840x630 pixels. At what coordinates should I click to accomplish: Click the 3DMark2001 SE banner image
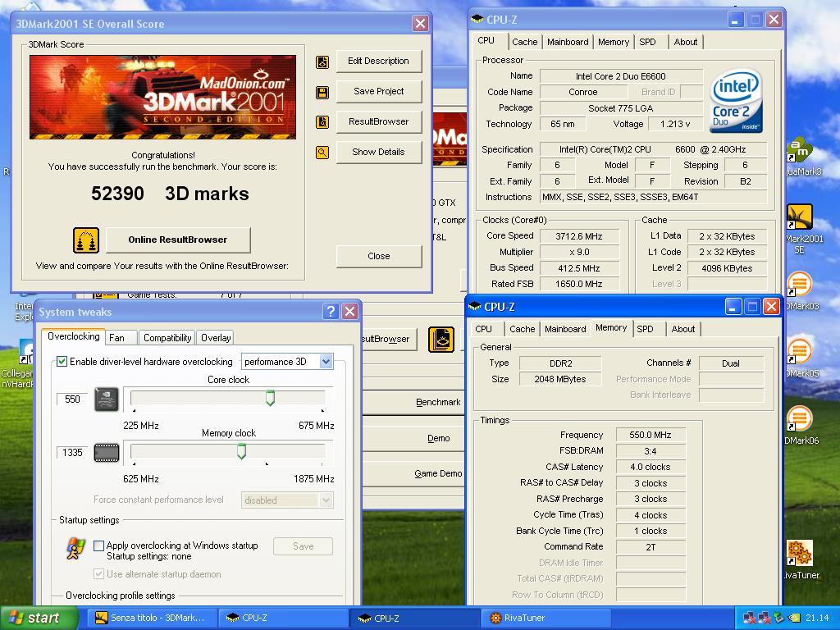pos(163,97)
